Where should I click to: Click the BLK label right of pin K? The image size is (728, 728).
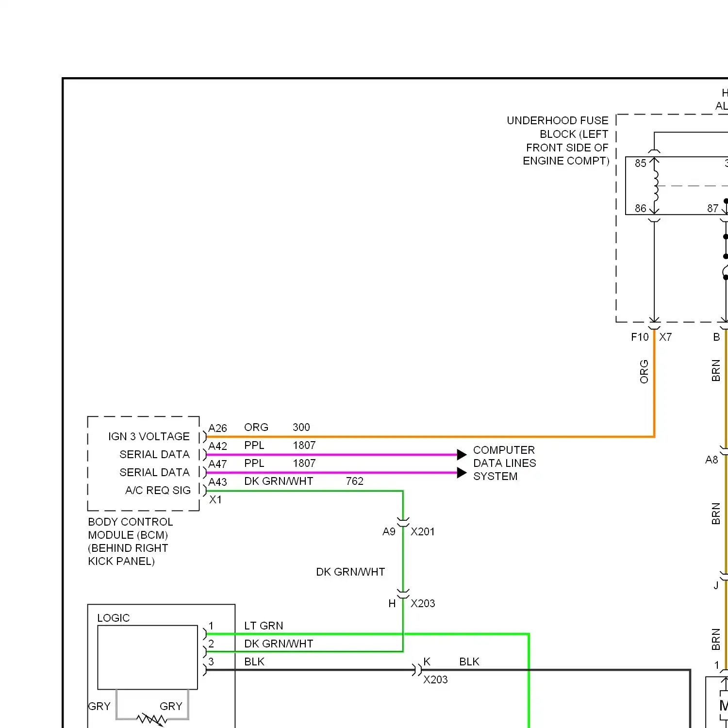pyautogui.click(x=469, y=662)
